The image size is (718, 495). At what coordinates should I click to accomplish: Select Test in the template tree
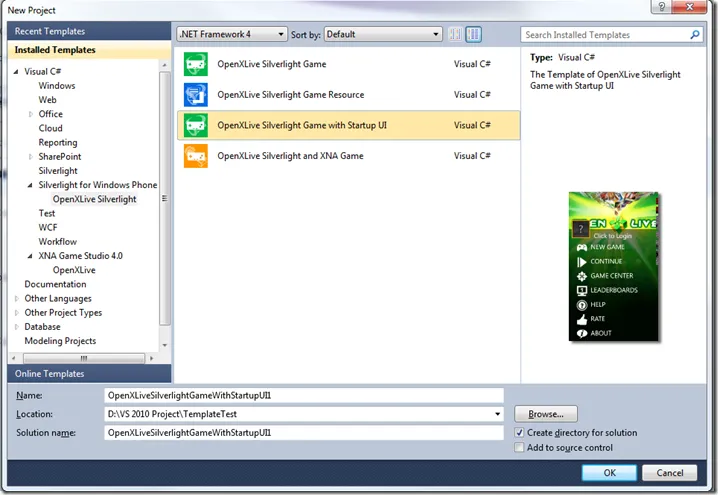click(x=47, y=213)
